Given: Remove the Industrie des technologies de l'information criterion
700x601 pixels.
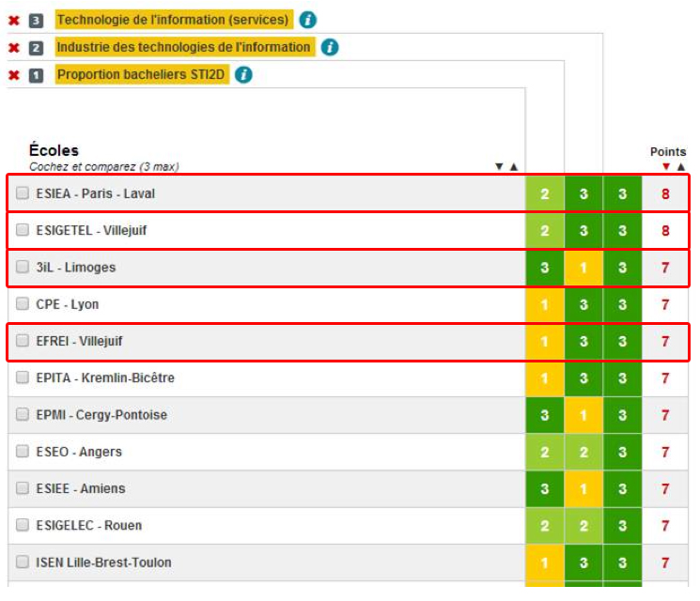Looking at the screenshot, I should tap(14, 48).
